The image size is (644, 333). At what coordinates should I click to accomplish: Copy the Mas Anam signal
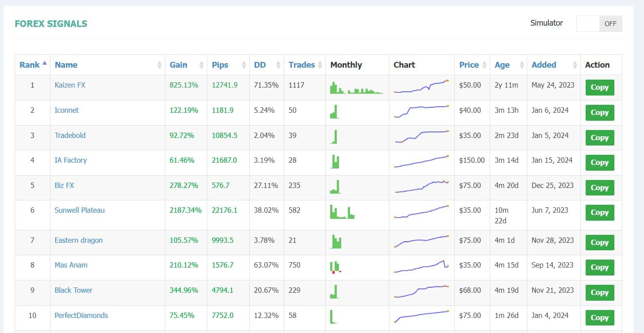[600, 268]
